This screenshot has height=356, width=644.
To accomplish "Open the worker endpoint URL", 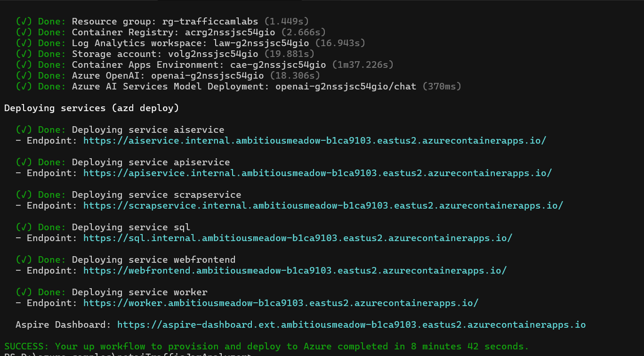I will pyautogui.click(x=281, y=303).
